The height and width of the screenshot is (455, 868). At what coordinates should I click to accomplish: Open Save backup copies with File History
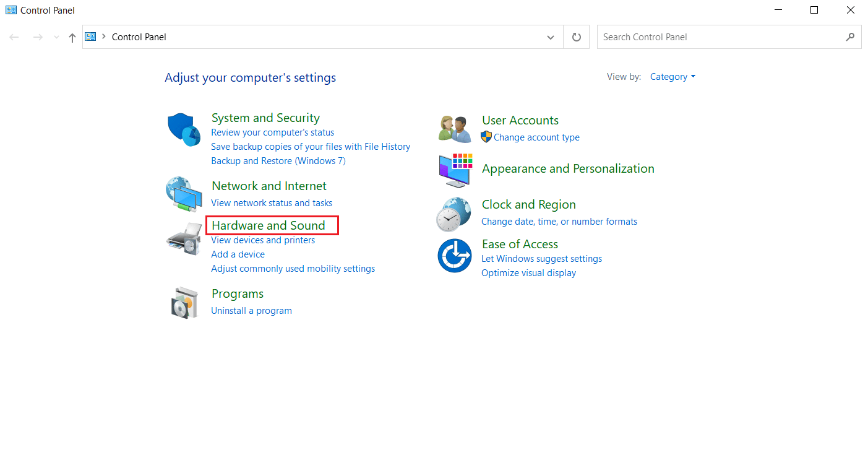click(311, 147)
